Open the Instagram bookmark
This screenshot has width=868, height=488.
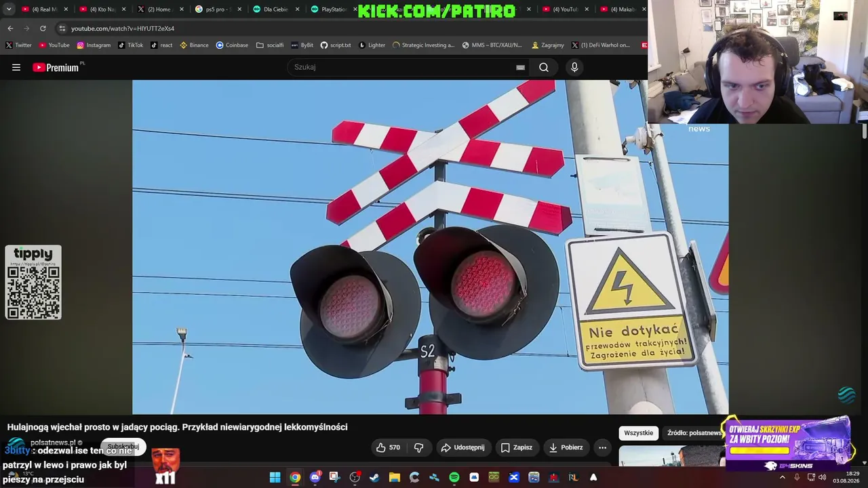94,45
